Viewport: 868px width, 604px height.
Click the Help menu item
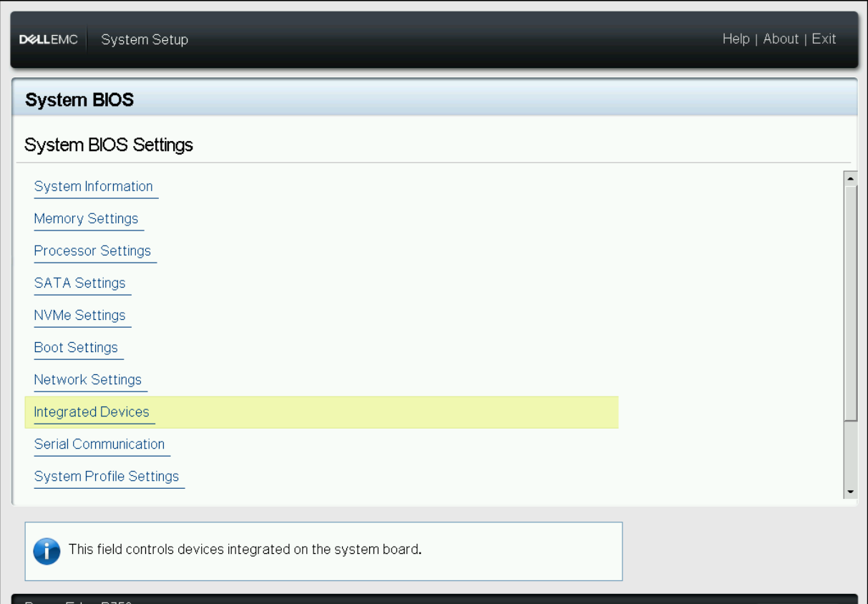(x=736, y=39)
